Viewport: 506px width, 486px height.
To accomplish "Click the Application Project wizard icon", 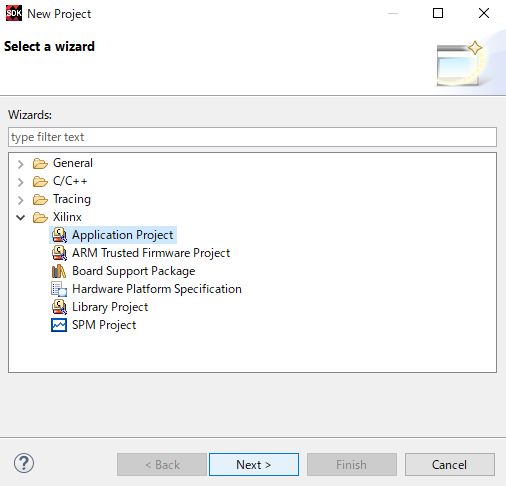I will coord(59,235).
